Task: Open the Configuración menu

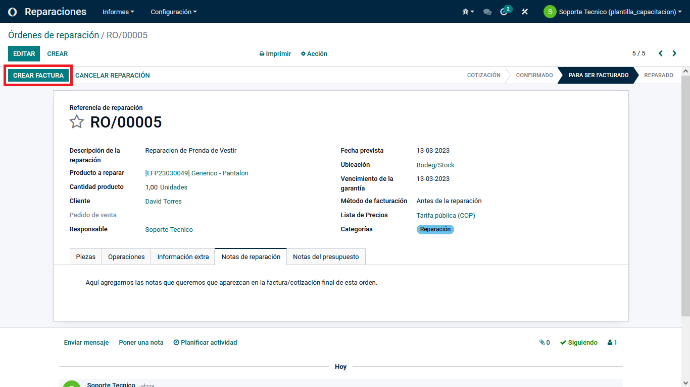Action: coord(173,12)
